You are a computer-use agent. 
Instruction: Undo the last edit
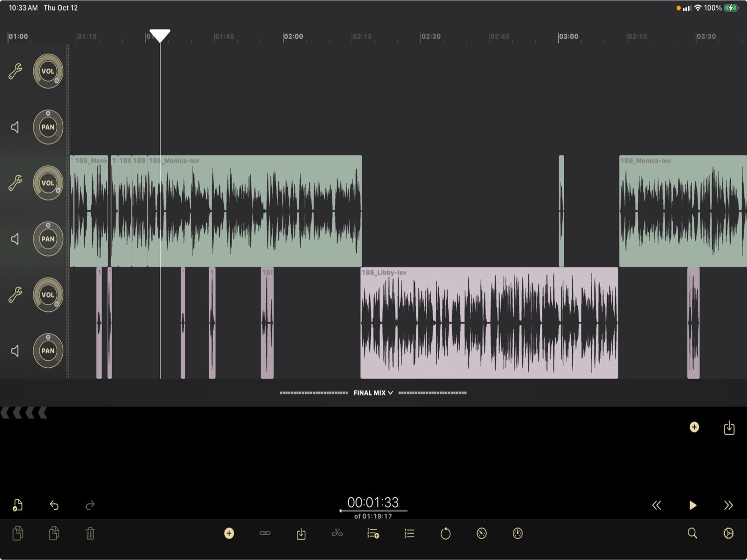coord(54,505)
